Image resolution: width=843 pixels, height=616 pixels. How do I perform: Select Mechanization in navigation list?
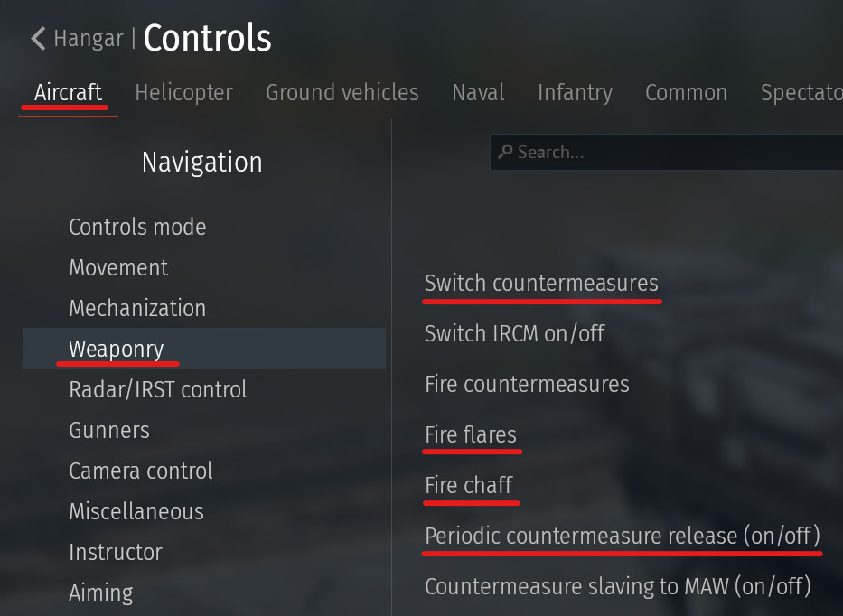pyautogui.click(x=137, y=308)
